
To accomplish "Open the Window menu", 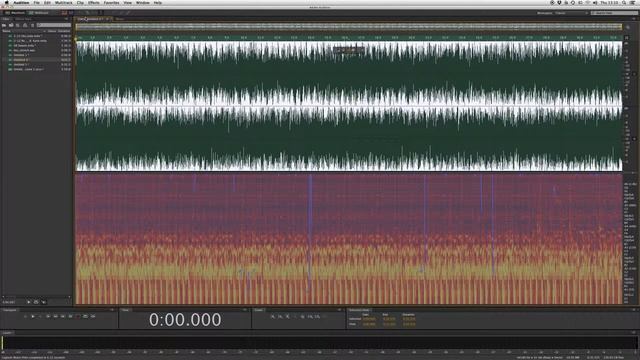I will 142,2.
